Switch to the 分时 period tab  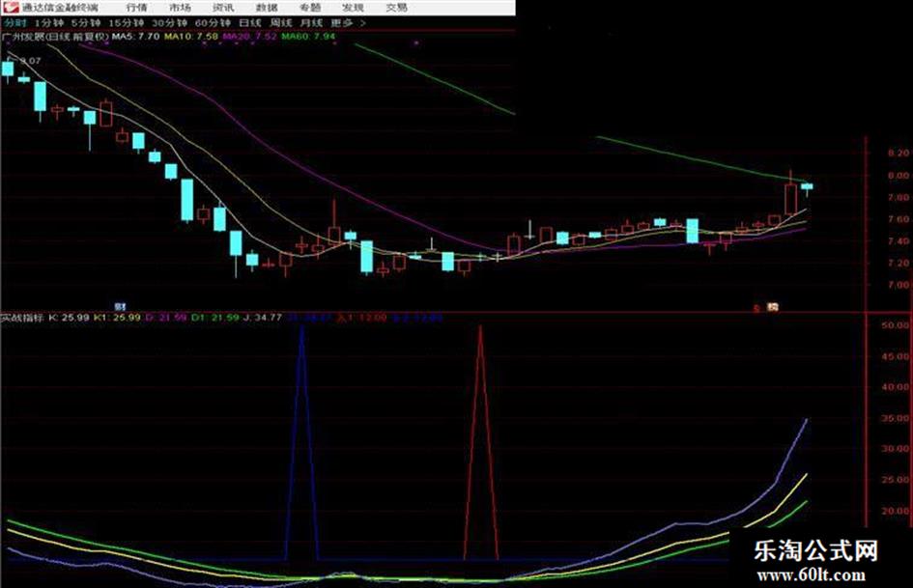point(15,23)
